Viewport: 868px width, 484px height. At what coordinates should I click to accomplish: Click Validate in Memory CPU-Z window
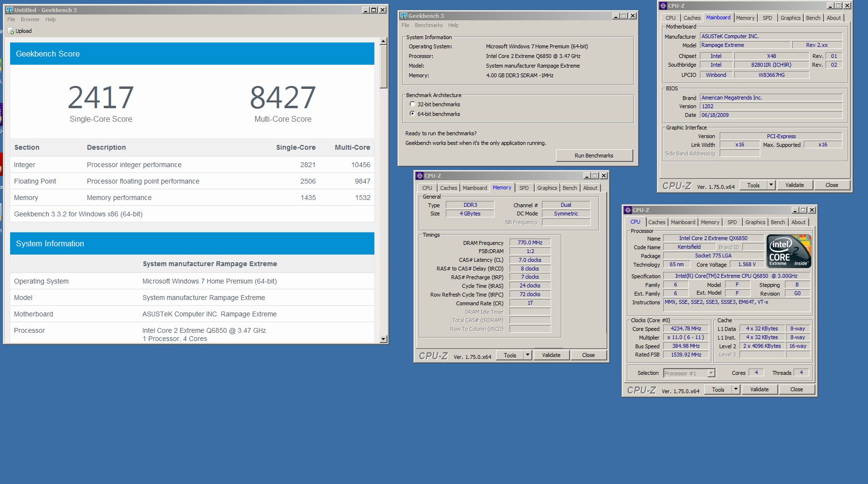tap(551, 355)
